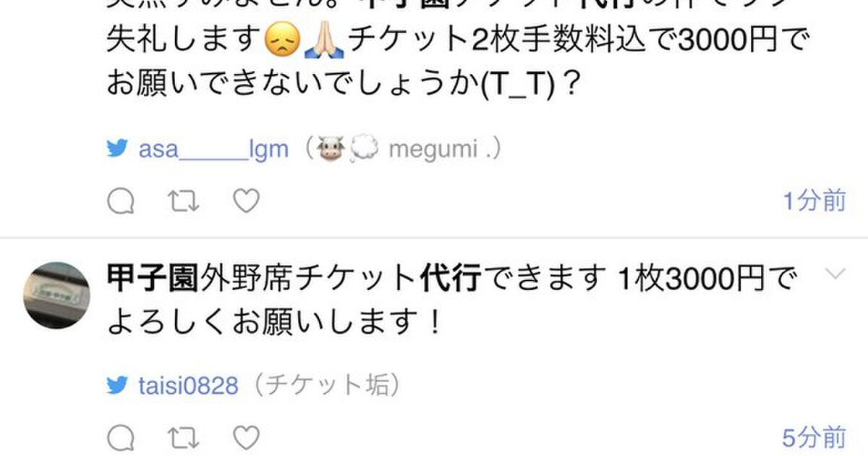
Task: Retweet the asa_____lgm tweet
Action: (183, 202)
